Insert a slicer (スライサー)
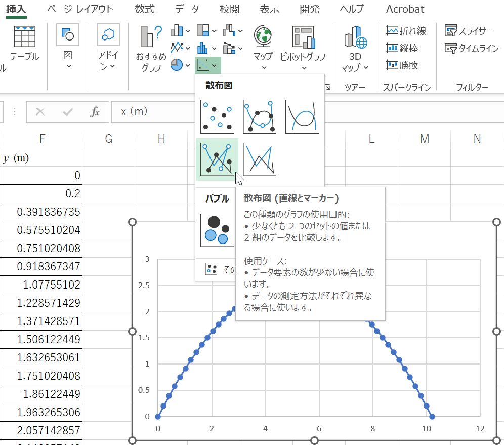Image resolution: width=504 pixels, height=445 pixels. [x=469, y=31]
